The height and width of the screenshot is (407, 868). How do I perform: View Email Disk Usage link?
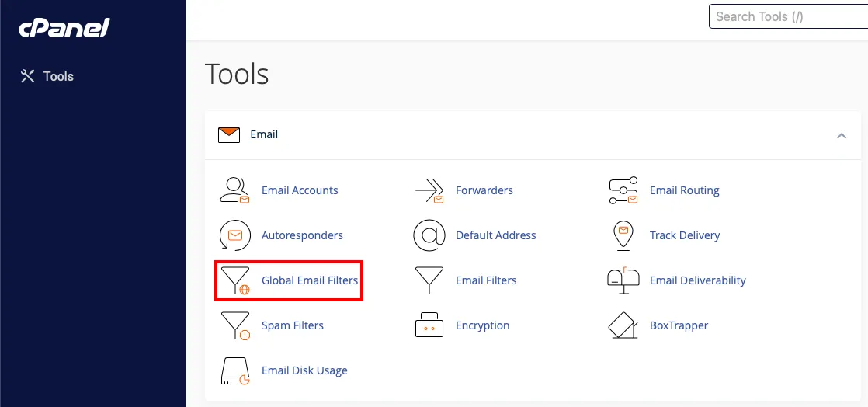(x=304, y=371)
